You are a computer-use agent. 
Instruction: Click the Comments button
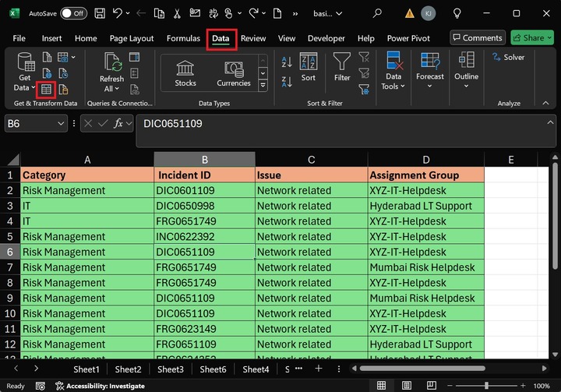pyautogui.click(x=477, y=37)
